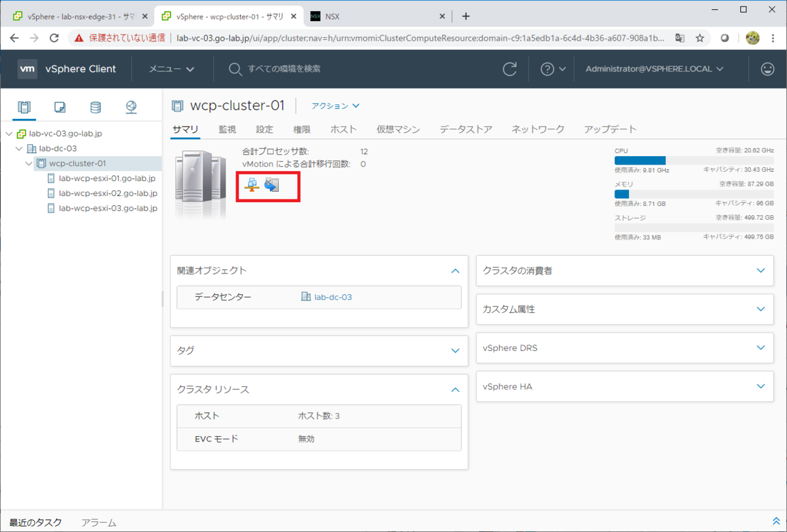Click the translate page icon in the address bar
This screenshot has height=532, width=787.
(680, 38)
